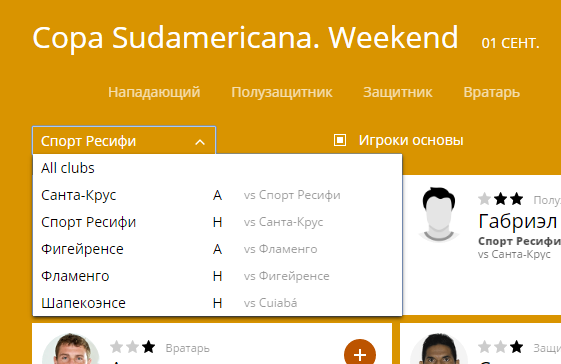The height and width of the screenshot is (364, 561).
Task: Click the defender's photo thumbnail
Action: coord(439,349)
